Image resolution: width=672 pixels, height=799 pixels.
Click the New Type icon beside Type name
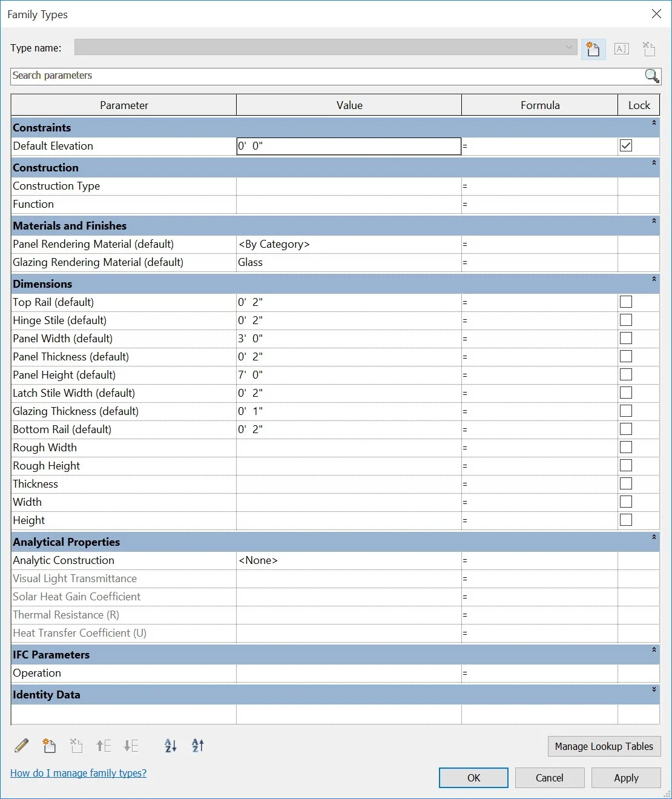pos(593,48)
